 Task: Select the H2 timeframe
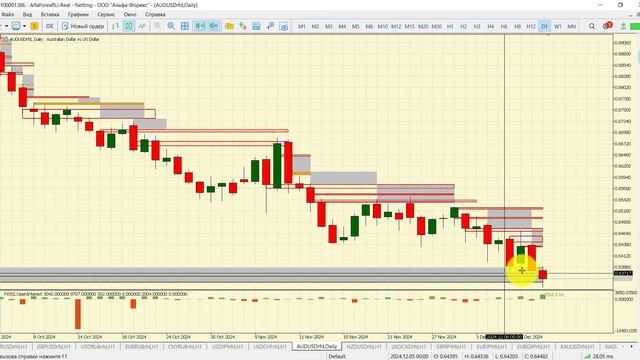(x=463, y=26)
